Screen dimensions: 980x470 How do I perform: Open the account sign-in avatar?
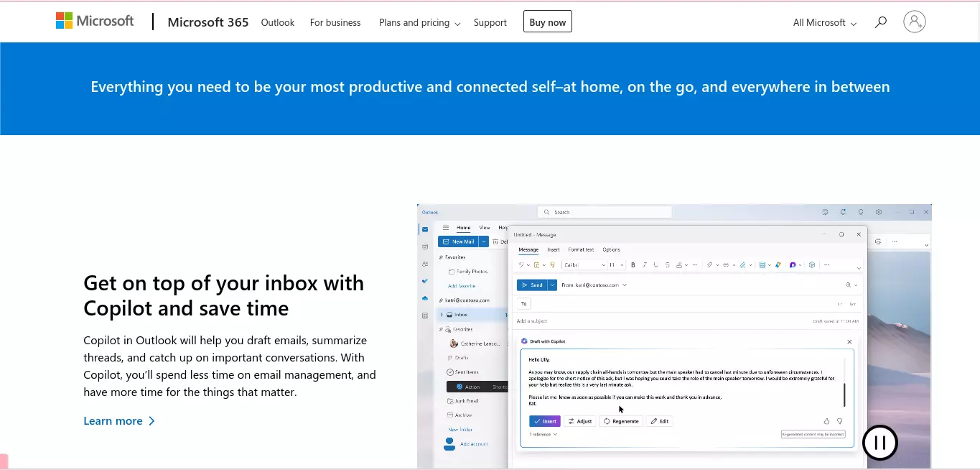pos(915,22)
